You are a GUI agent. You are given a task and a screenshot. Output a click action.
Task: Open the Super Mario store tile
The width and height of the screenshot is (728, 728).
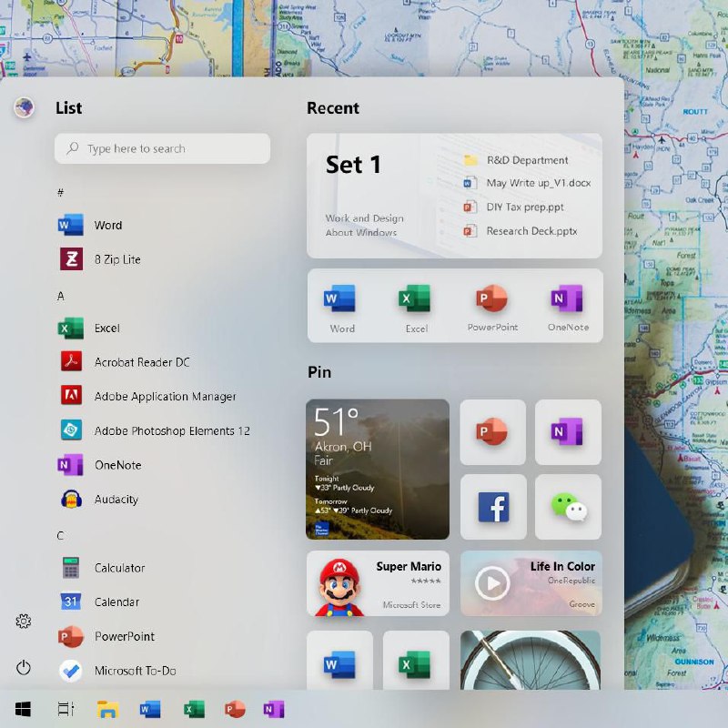(378, 583)
